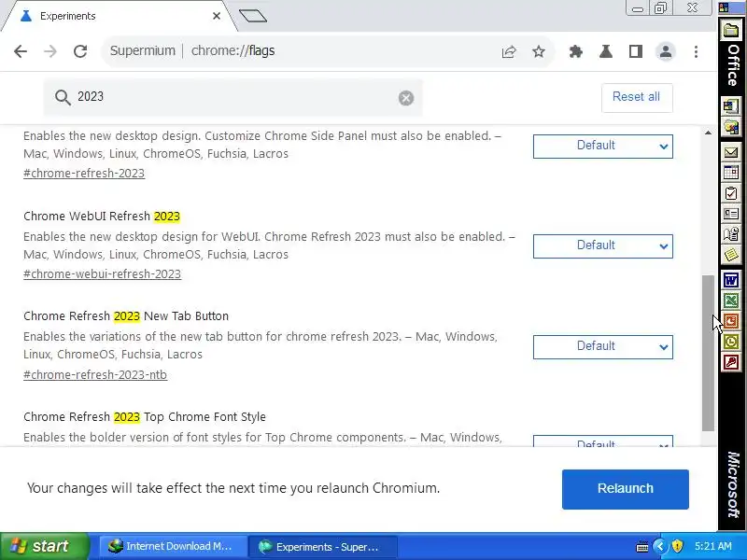Click the flags page vertical scrollbar thumb
Screen dimensions: 747x560
708,353
